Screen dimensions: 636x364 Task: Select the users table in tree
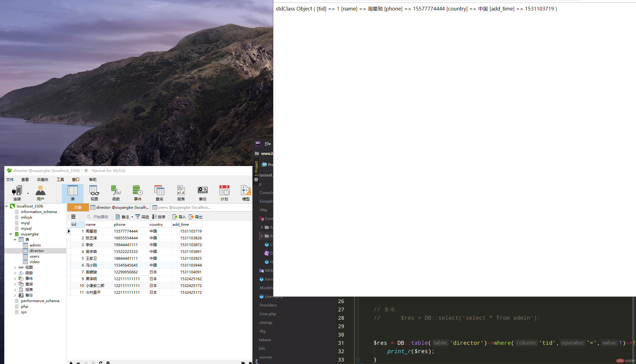pos(34,256)
